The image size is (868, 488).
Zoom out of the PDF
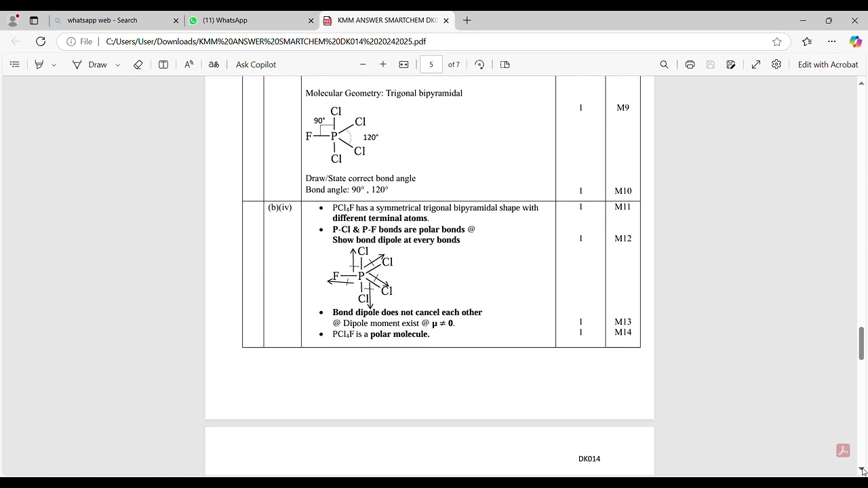click(363, 64)
